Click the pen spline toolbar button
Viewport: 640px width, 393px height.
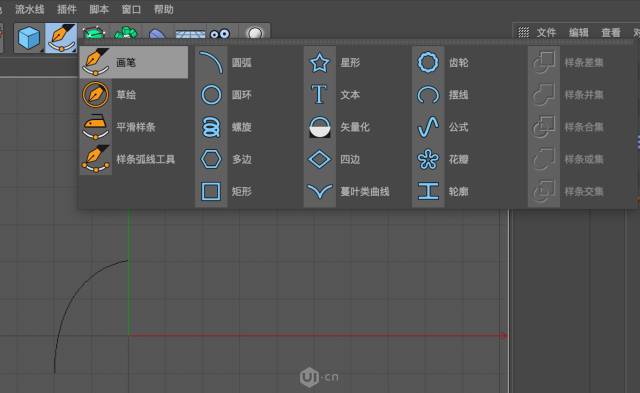tap(61, 38)
